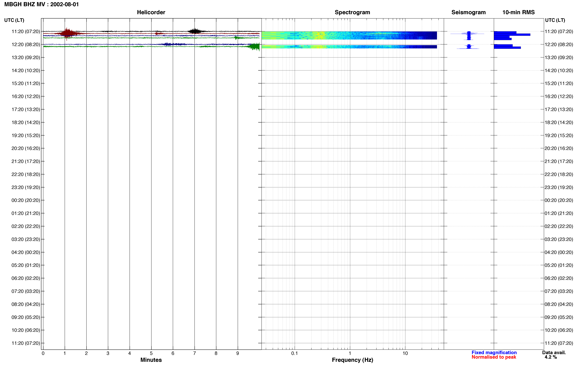Click the plot title MBGH BHZ MV : 2002-08-01
The height and width of the screenshot is (368, 588).
tap(42, 4)
